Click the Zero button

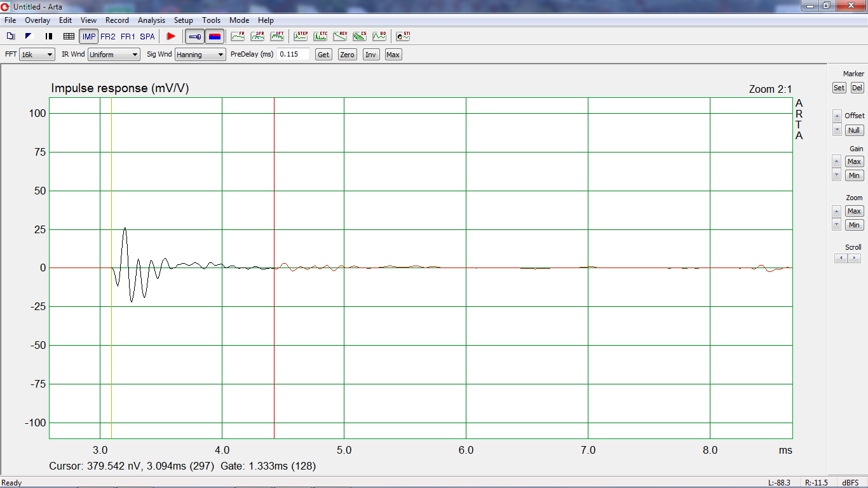tap(347, 55)
